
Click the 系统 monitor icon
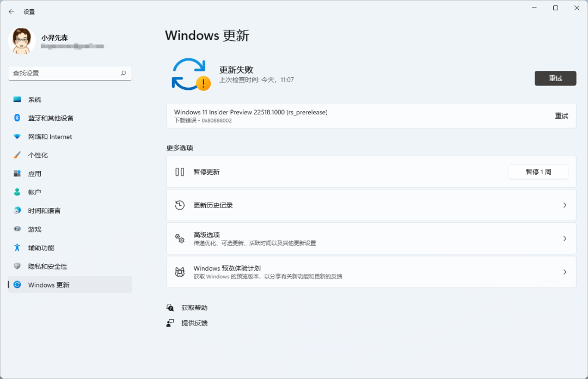click(x=17, y=100)
